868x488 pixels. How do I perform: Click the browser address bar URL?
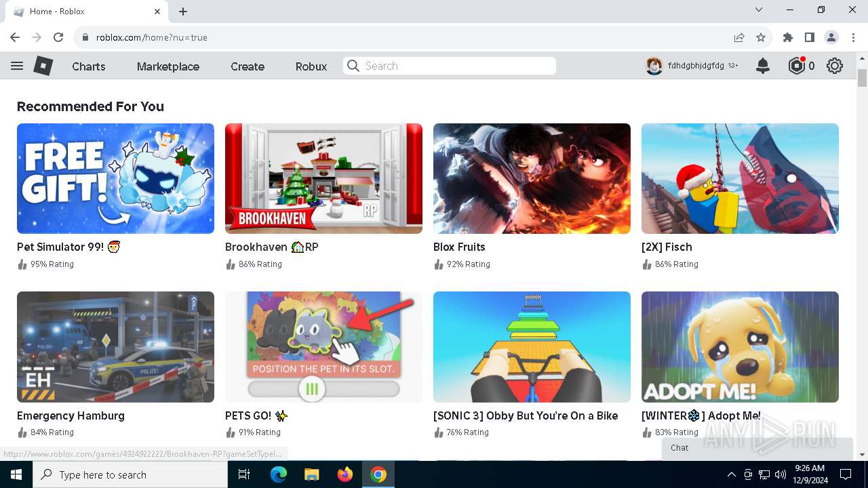152,37
